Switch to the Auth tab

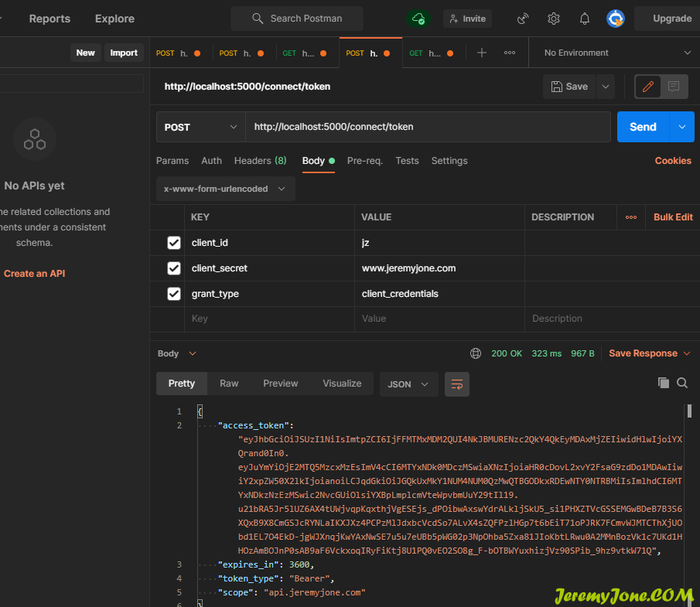[212, 161]
